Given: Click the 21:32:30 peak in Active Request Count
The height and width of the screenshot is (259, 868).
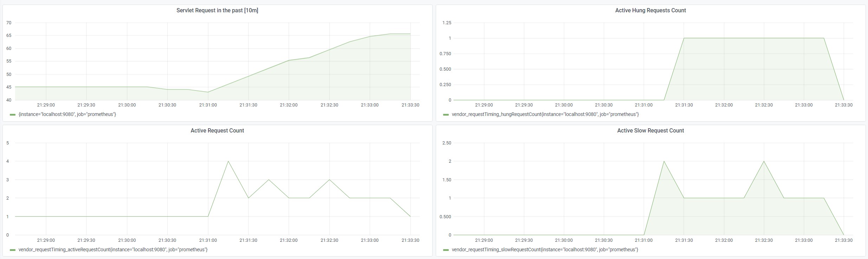Looking at the screenshot, I should click(329, 180).
